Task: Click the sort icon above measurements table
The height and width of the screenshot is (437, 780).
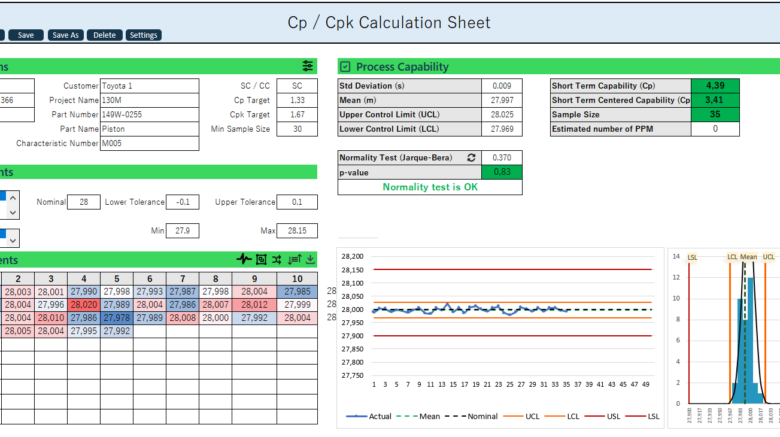Action: pos(293,259)
